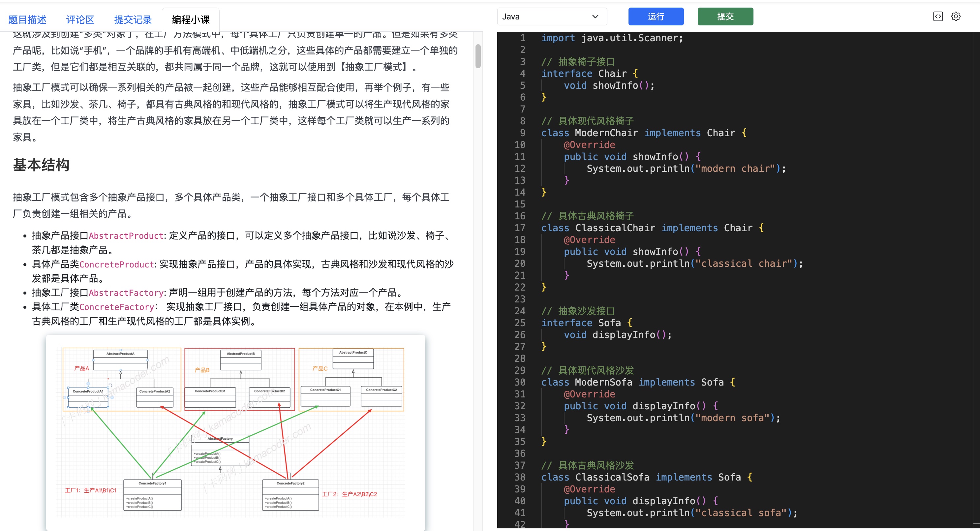This screenshot has height=531, width=980.
Task: Click the ConcreteFactory term in the list
Action: tap(116, 307)
